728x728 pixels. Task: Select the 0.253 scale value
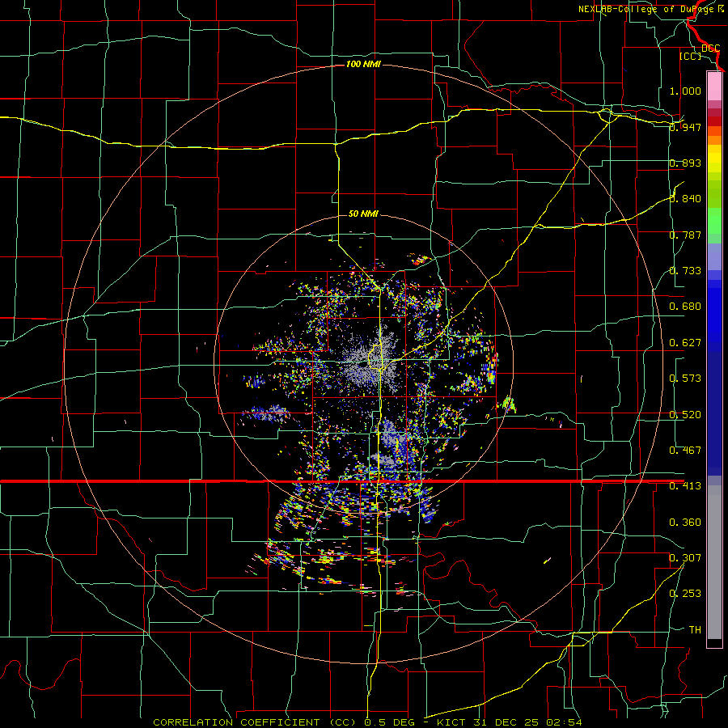point(685,594)
